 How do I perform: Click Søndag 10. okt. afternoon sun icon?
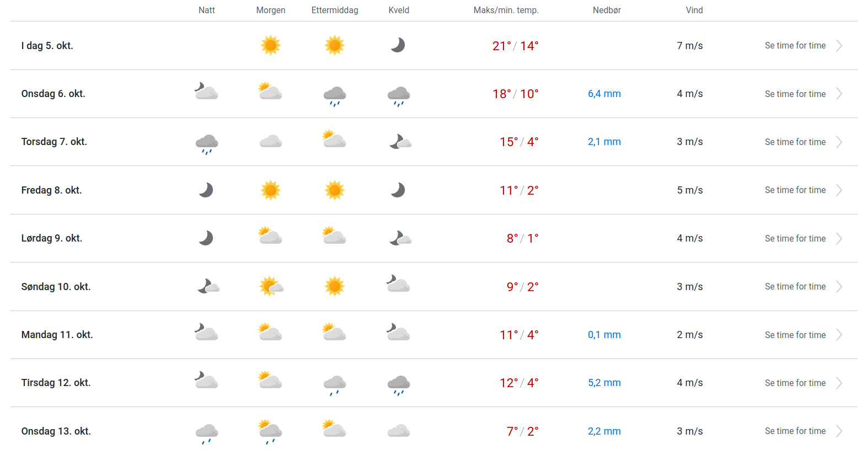[335, 287]
